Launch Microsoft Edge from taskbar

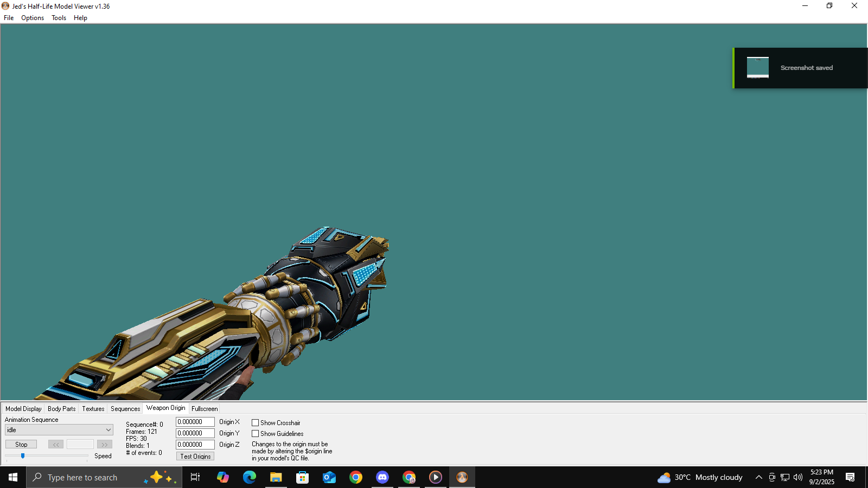[x=250, y=477]
